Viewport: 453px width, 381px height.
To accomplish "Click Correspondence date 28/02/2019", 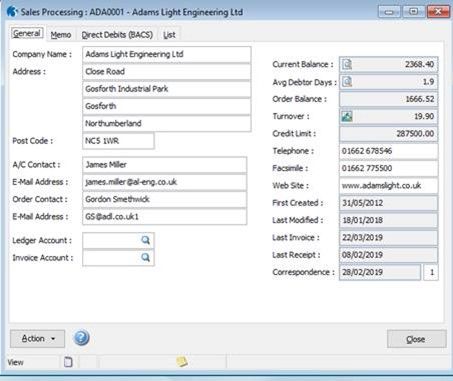I will pos(380,272).
